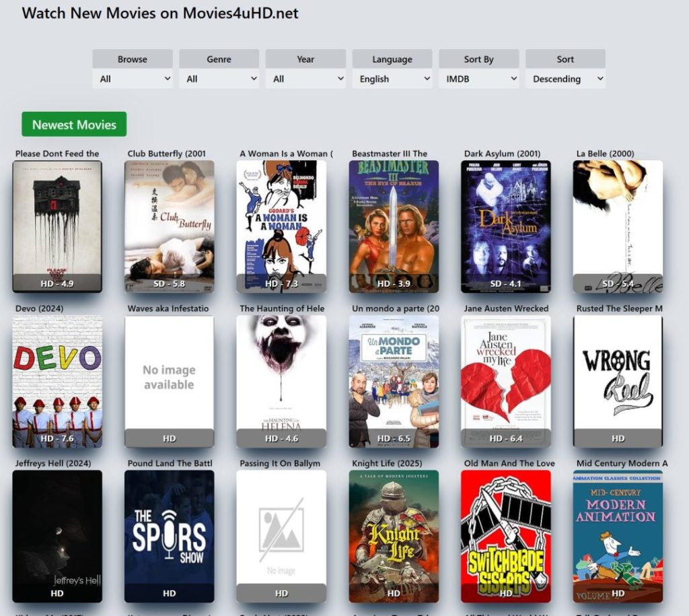Screen dimensions: 689x616
Task: Open the Wrong Reel poster
Action: point(618,382)
